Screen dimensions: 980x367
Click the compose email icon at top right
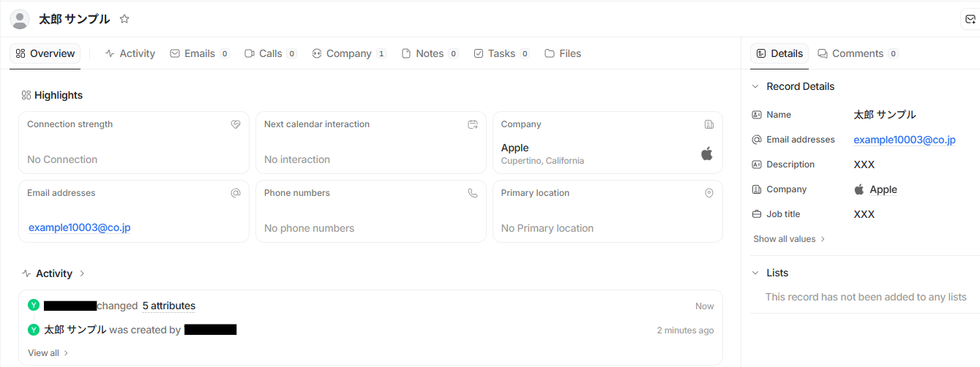click(970, 20)
